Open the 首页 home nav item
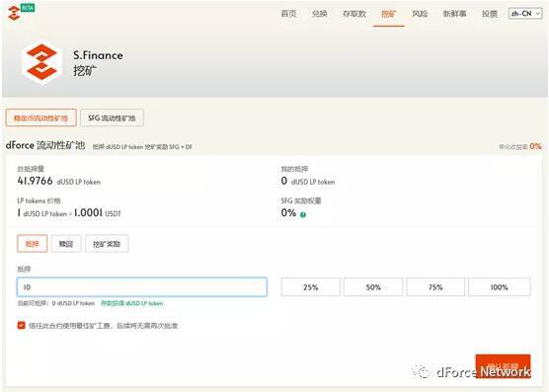The image size is (549, 392). (x=289, y=14)
